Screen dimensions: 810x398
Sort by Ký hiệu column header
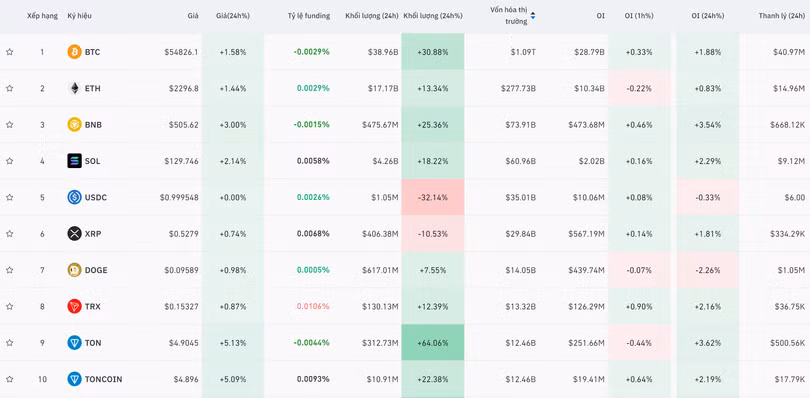(x=80, y=16)
